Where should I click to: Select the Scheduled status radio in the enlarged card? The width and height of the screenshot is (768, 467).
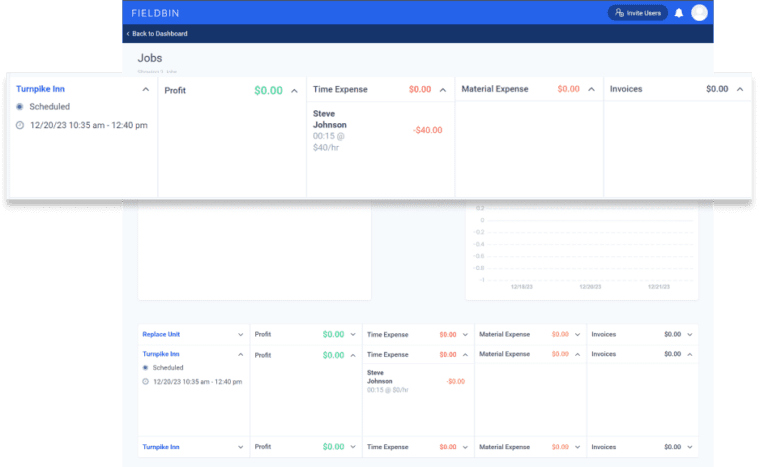pos(20,106)
